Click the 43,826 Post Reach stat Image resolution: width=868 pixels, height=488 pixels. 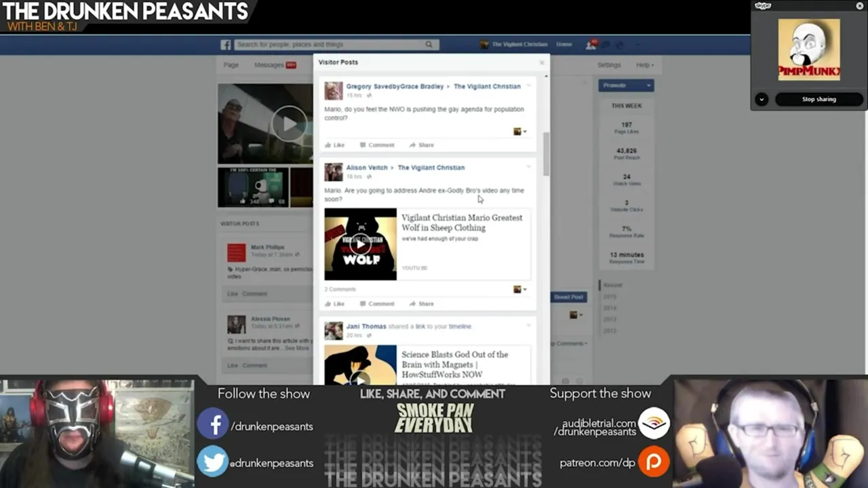(626, 154)
